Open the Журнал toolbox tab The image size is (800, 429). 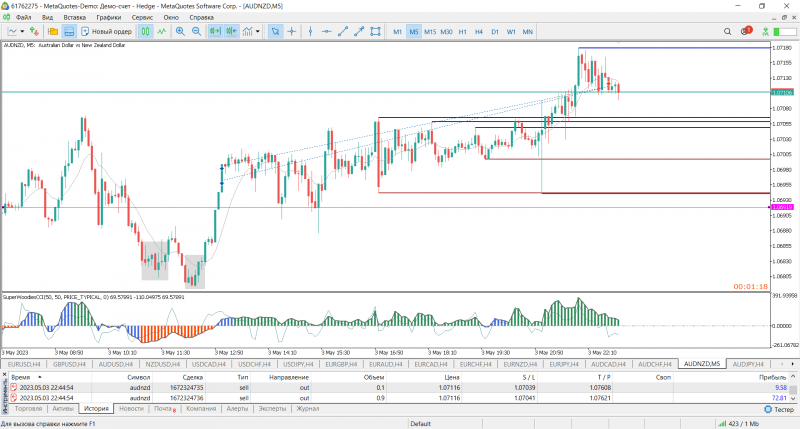click(308, 409)
